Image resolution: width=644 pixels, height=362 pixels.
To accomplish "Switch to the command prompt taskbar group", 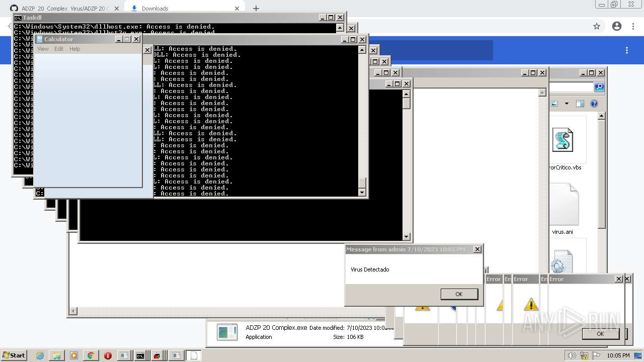I will coord(140,355).
